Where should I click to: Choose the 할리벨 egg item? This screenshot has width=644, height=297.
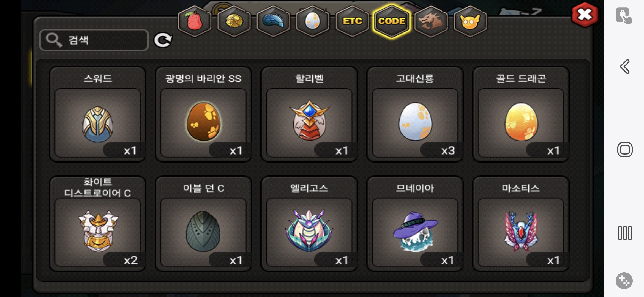pos(309,114)
